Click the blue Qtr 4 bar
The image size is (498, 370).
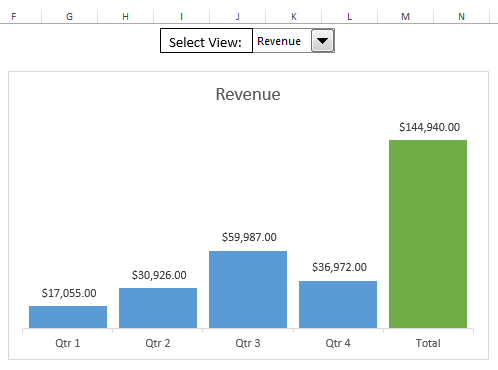[x=338, y=304]
